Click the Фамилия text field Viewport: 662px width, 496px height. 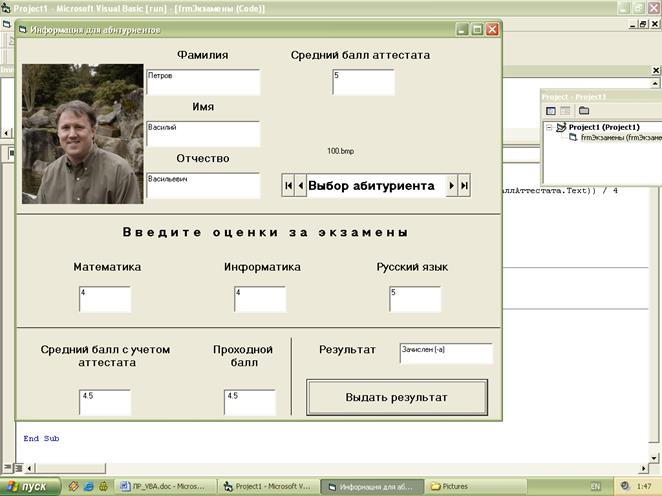(203, 82)
